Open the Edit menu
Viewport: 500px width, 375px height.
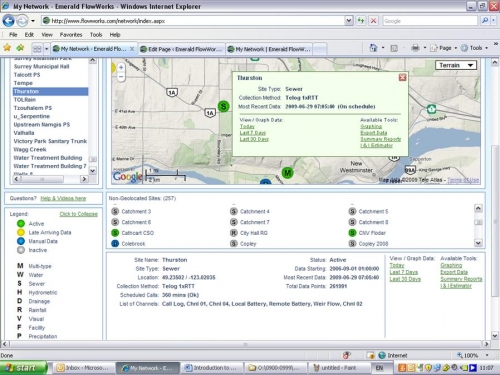click(29, 35)
